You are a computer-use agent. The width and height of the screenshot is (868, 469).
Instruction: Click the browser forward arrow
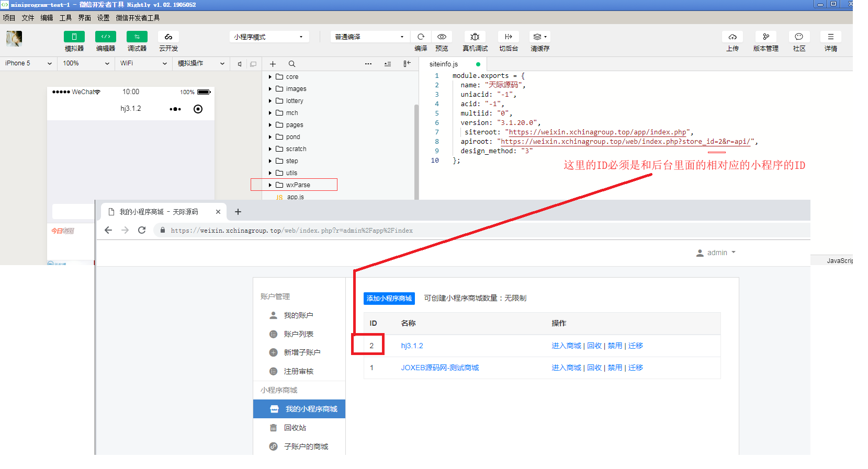click(125, 230)
